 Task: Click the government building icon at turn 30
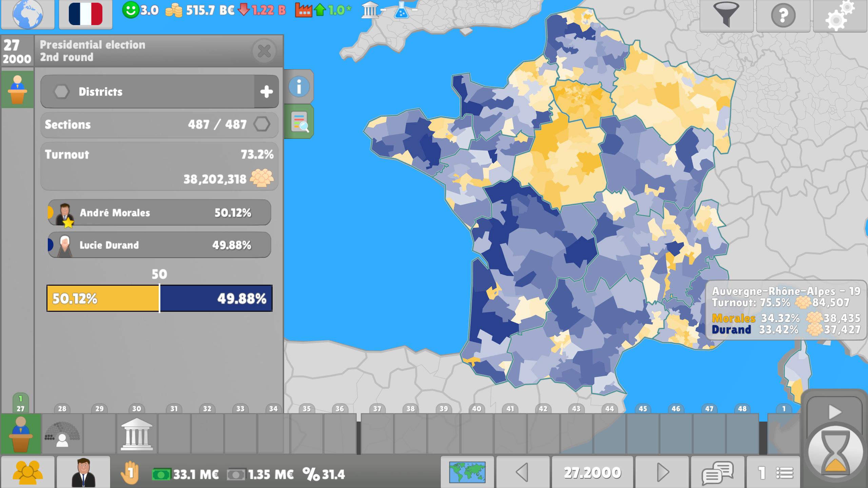tap(137, 434)
